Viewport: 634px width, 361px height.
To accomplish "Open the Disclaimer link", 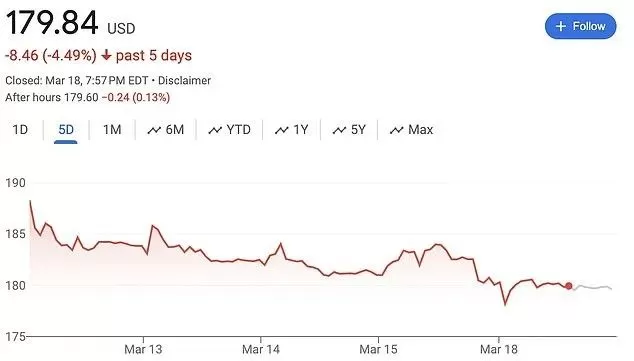I will [184, 80].
